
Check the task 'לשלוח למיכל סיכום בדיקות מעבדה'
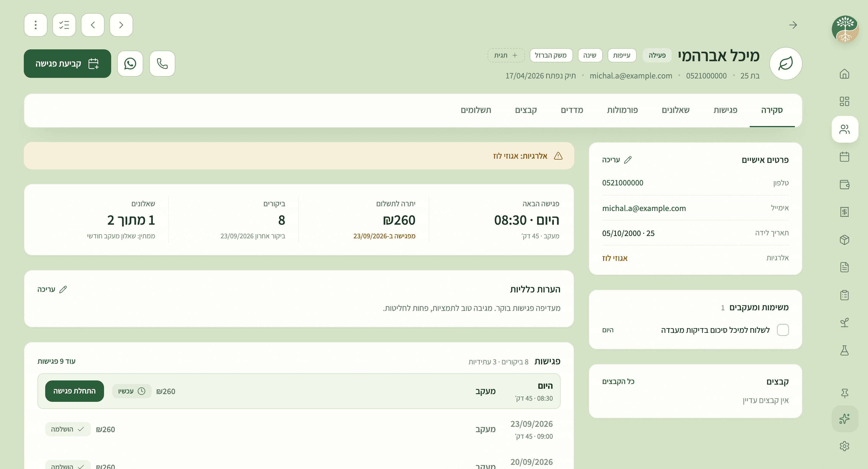click(783, 330)
